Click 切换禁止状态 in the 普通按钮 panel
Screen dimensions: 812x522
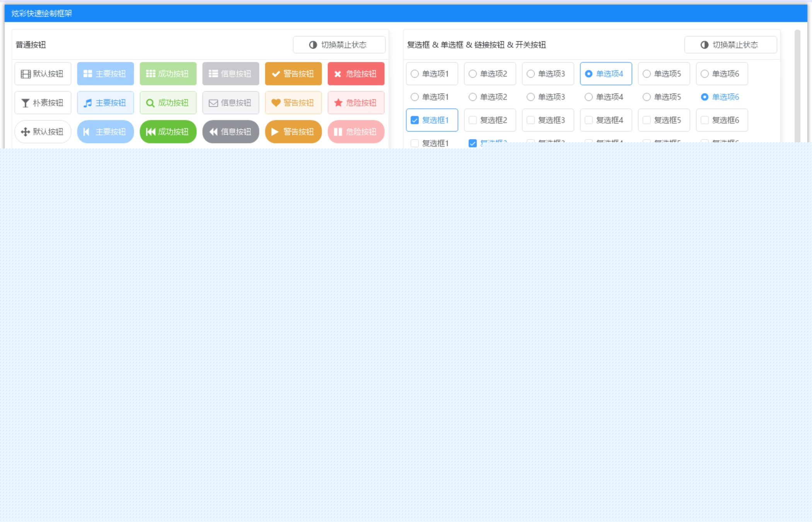coord(339,45)
